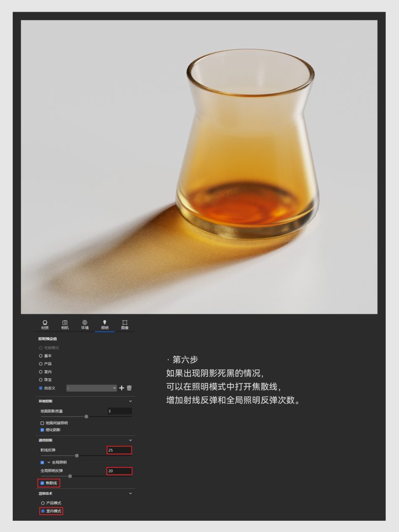Click the trash icon to delete preset
Screen dimensions: 399x532
(129, 388)
